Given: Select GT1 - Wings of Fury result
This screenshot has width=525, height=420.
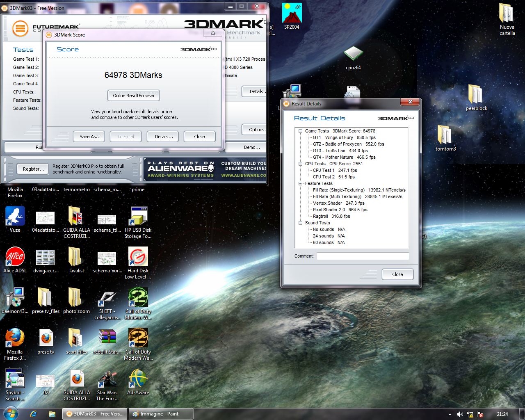Looking at the screenshot, I should tap(344, 138).
